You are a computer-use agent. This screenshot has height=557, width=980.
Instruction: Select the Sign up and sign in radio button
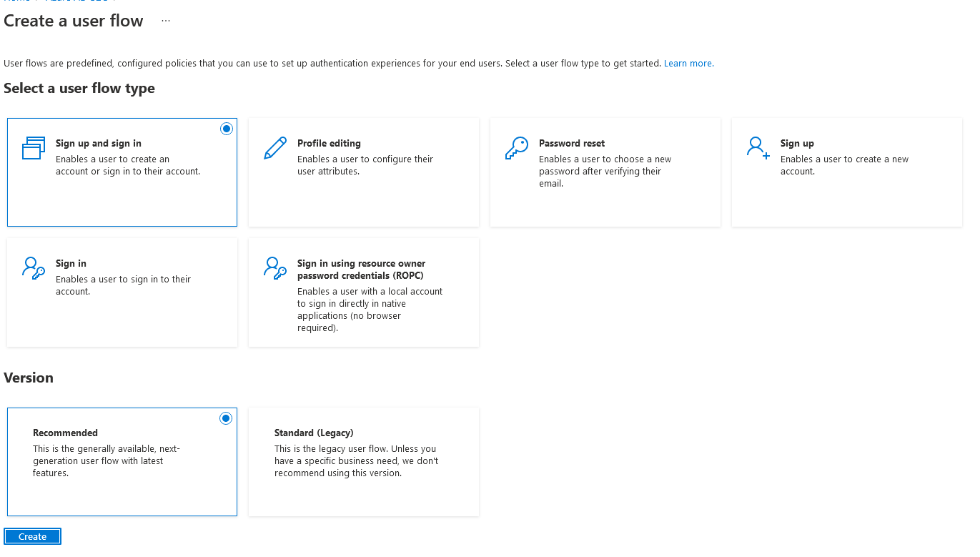point(227,129)
